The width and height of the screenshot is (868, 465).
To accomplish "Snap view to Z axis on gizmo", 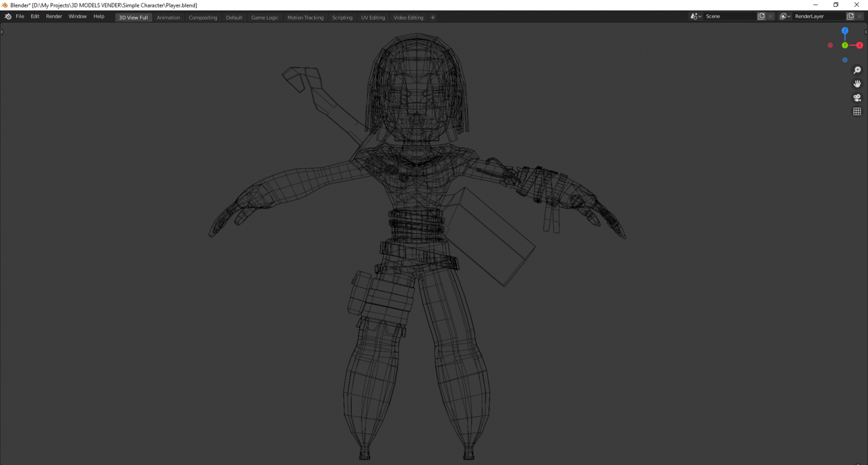I will tap(845, 31).
